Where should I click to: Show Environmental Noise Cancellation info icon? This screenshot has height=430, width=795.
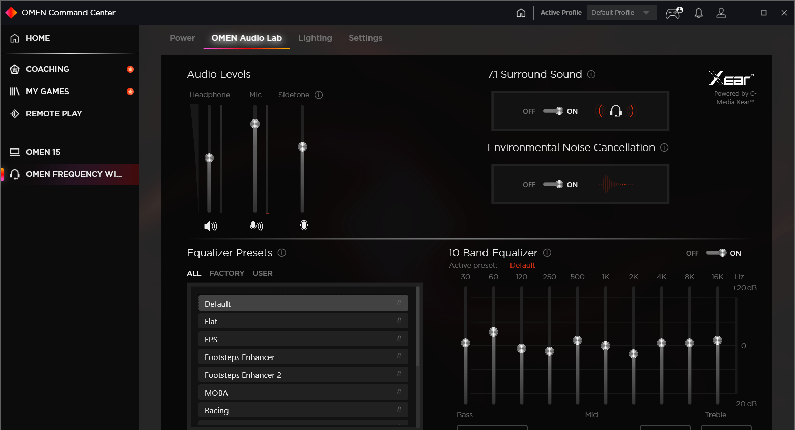click(x=664, y=148)
